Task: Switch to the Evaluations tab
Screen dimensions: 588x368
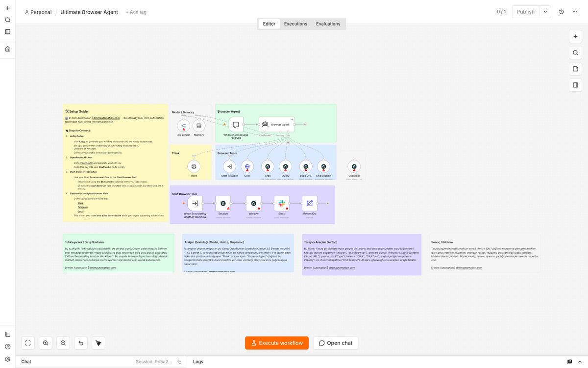Action: pos(328,24)
